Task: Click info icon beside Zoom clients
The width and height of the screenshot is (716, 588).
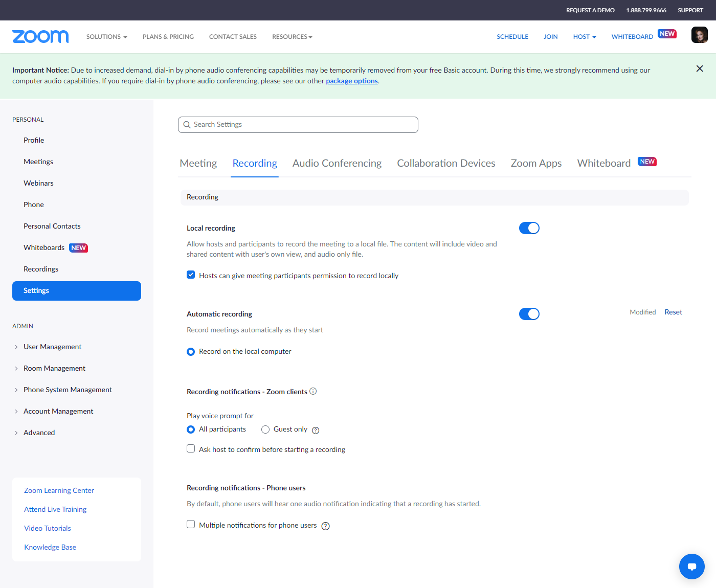Action: click(313, 391)
